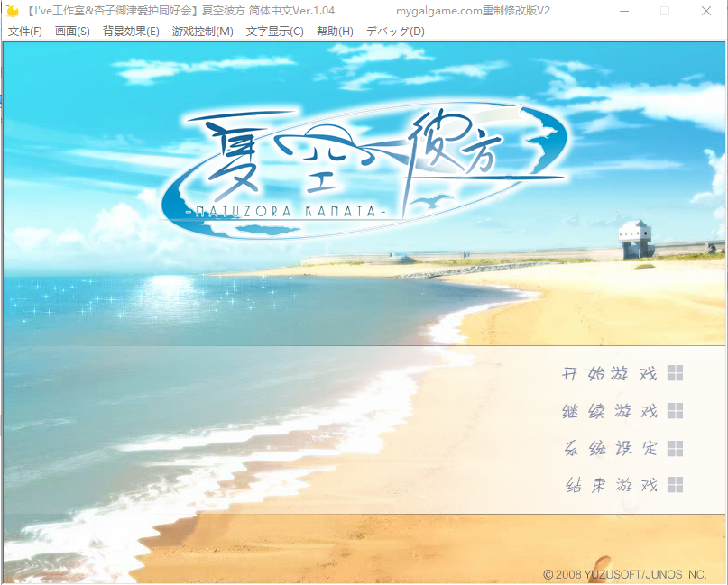Minimize the game window
Screen dimensions: 728x585
(x=624, y=11)
